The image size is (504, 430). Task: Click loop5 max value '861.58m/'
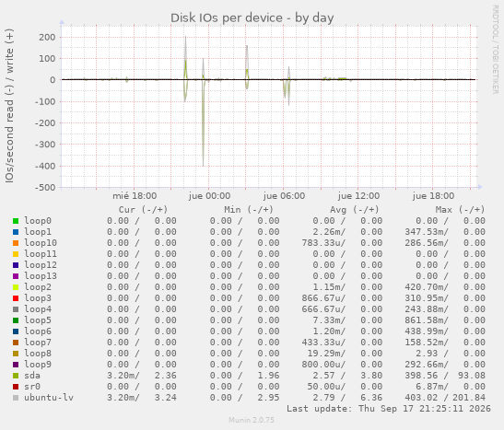[427, 320]
